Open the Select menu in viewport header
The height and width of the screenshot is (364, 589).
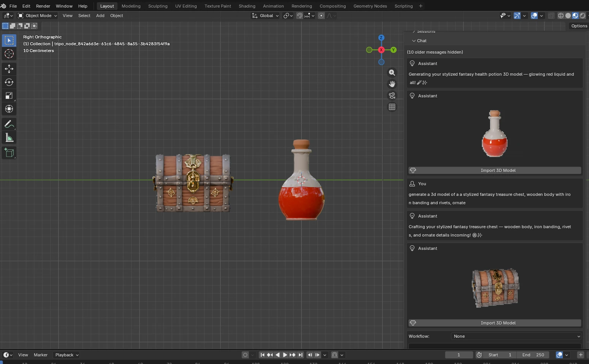84,16
